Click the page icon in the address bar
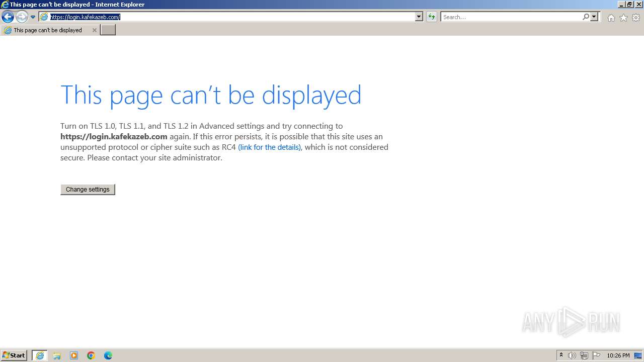Image resolution: width=644 pixels, height=362 pixels. click(44, 17)
